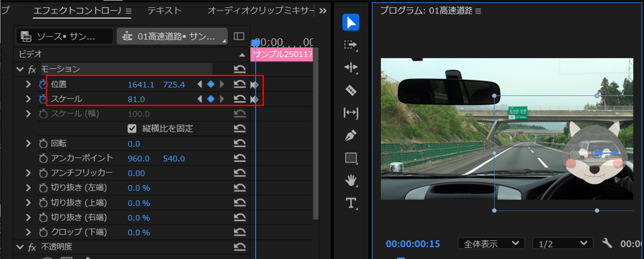Reset the アンチフリッカー parameter

tap(239, 173)
